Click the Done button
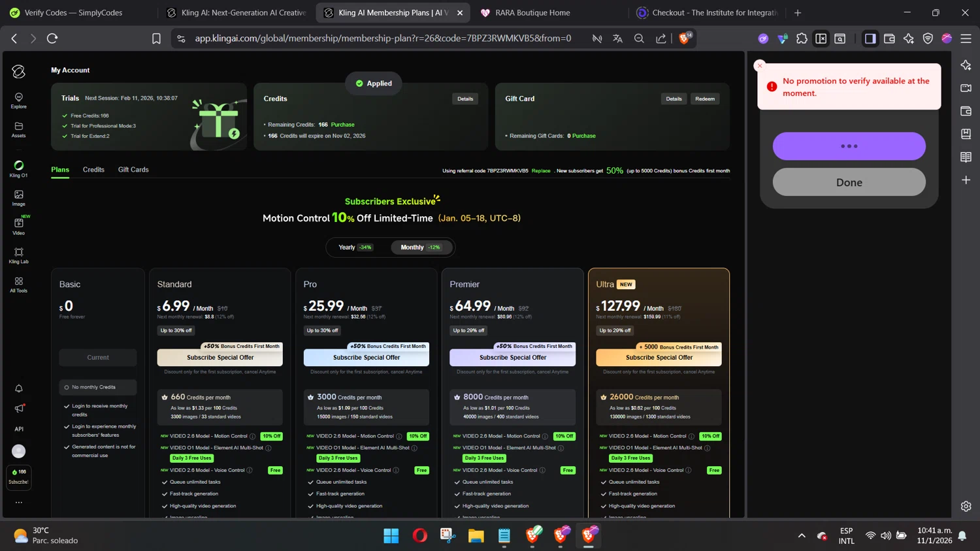980x551 pixels. pos(849,182)
